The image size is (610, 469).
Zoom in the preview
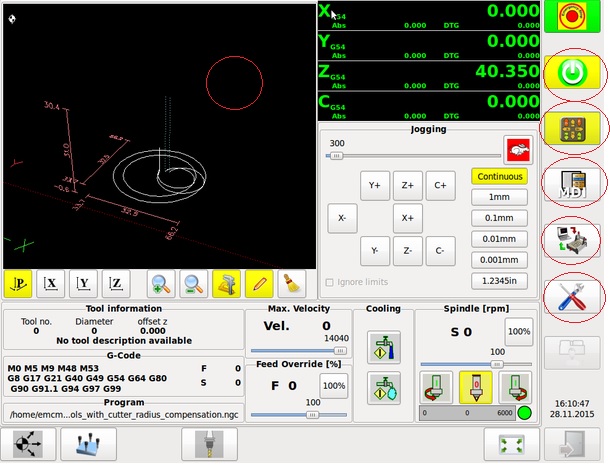[161, 284]
